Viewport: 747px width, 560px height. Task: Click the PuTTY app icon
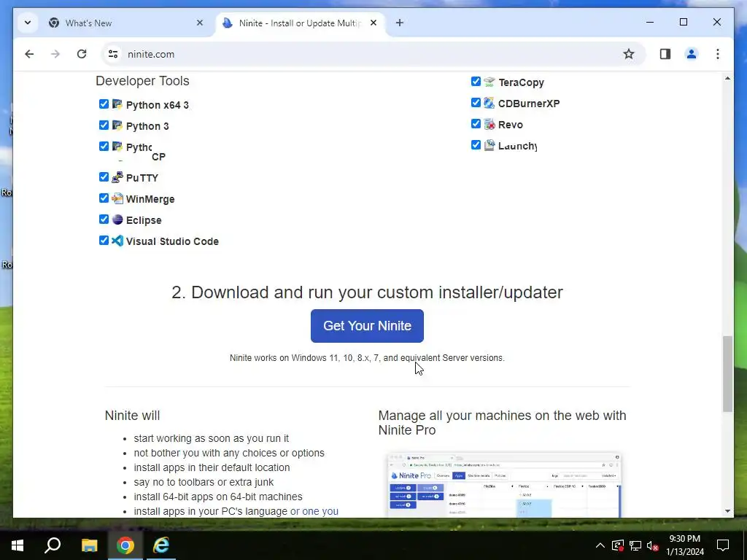point(117,177)
